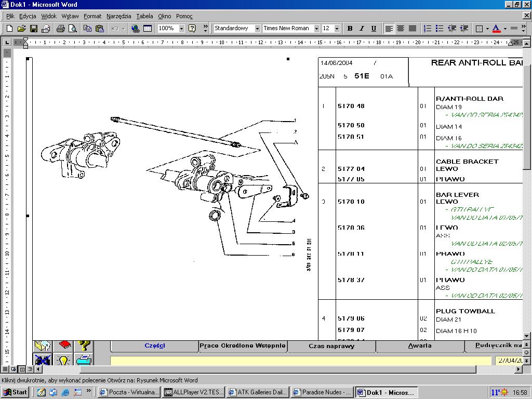
Task: Open the Format menu
Action: (92, 16)
